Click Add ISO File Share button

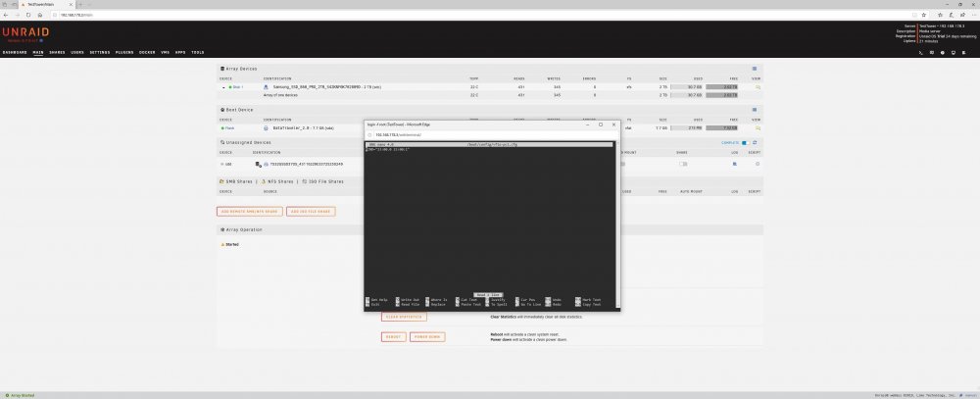tap(311, 212)
